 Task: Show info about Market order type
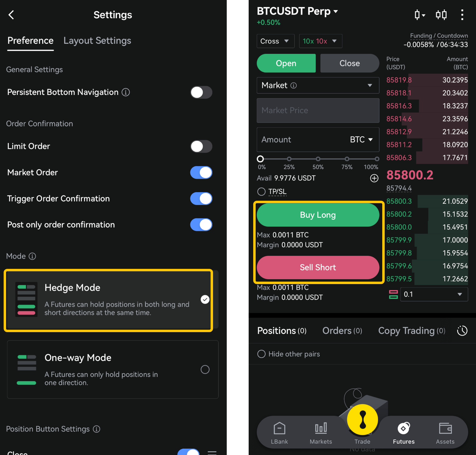(294, 85)
